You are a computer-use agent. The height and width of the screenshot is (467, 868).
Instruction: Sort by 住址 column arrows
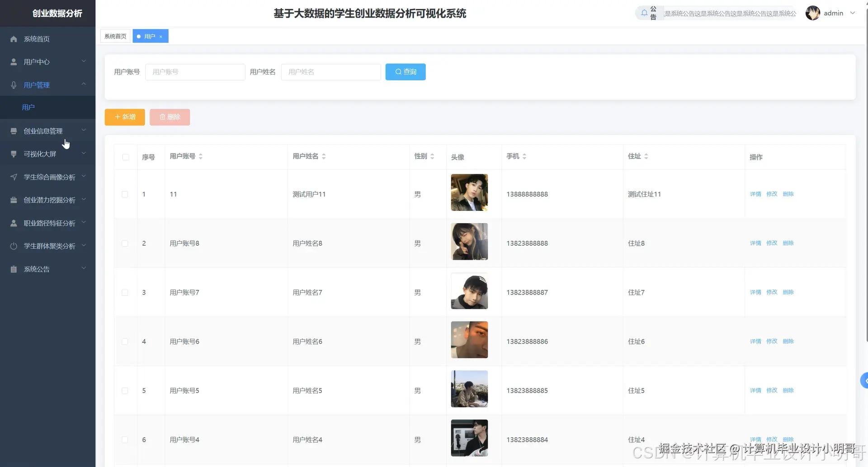(x=646, y=156)
